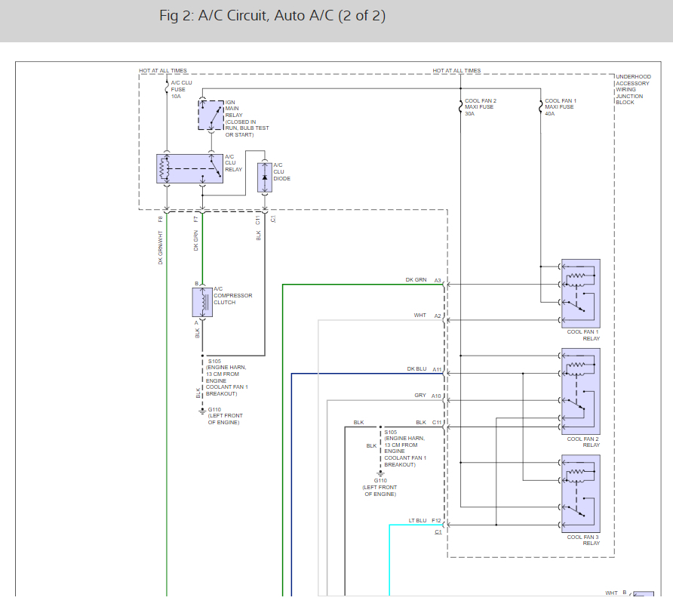Click the A/C CLU relay symbol
Screen dimensions: 673x616
pyautogui.click(x=191, y=168)
